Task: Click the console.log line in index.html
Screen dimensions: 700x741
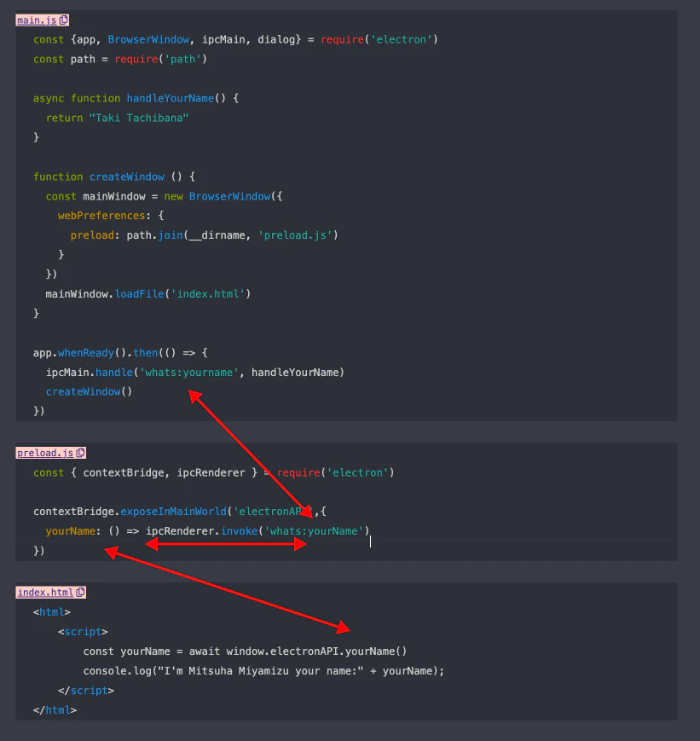Action: (263, 670)
